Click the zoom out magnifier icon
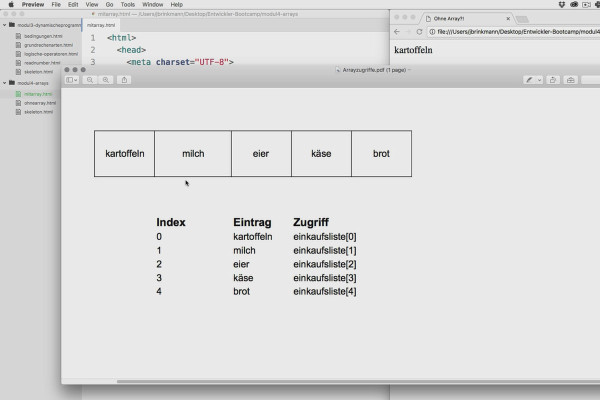600x400 pixels. [90, 80]
